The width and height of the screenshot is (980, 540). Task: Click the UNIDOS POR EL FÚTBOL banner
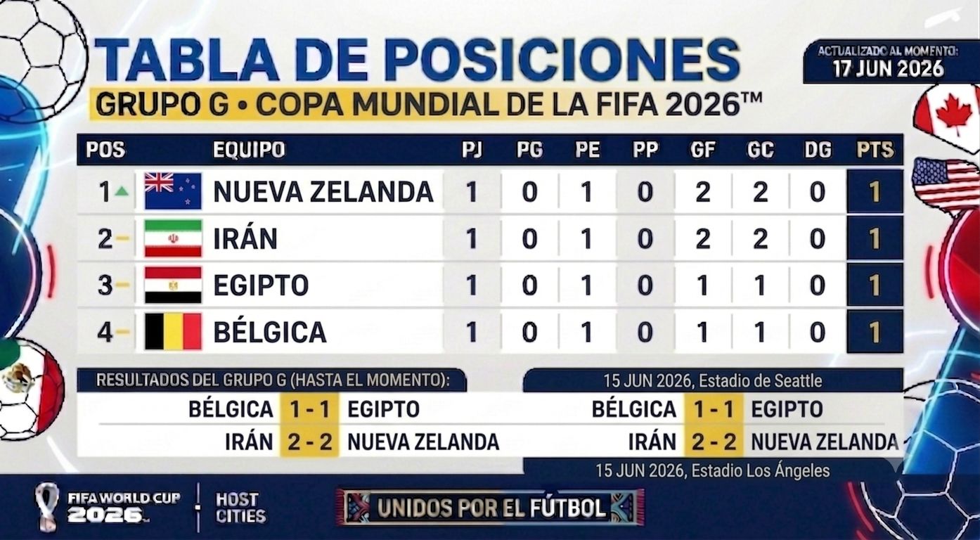pos(490,508)
